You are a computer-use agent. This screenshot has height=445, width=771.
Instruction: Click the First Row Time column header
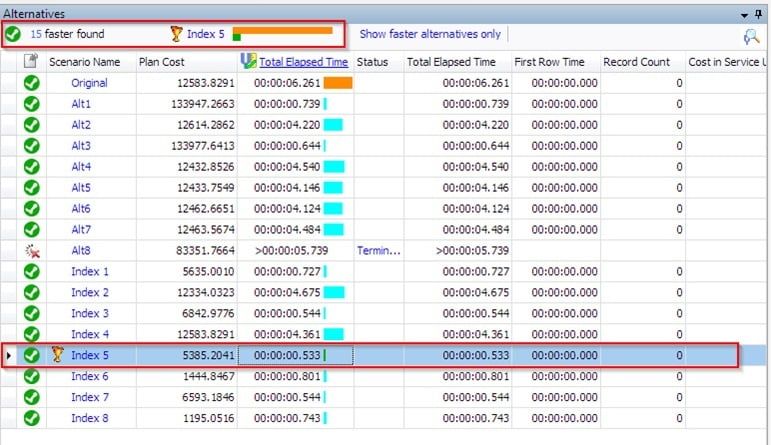point(549,62)
